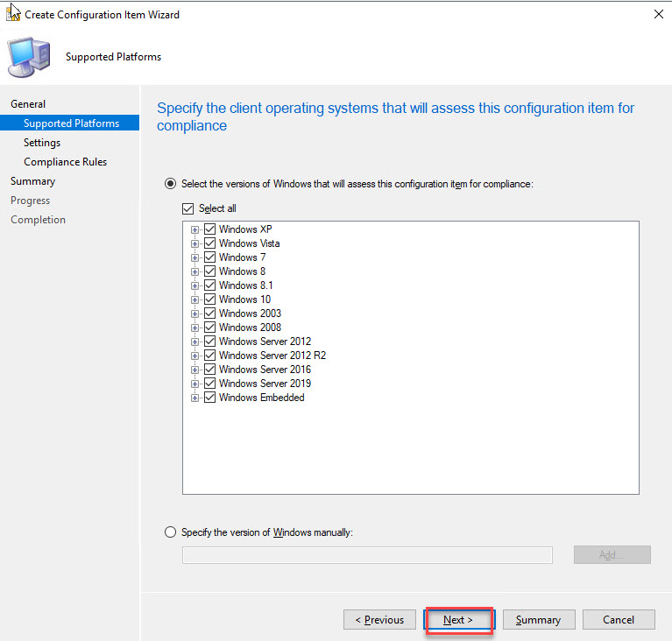Expand the Windows Vista tree node

point(195,243)
